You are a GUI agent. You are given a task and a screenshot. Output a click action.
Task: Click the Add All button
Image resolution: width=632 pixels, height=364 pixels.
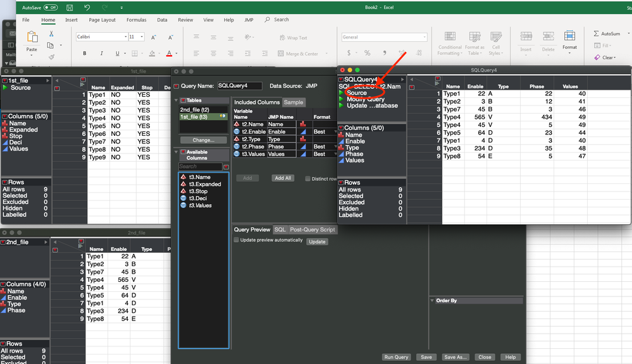click(283, 178)
